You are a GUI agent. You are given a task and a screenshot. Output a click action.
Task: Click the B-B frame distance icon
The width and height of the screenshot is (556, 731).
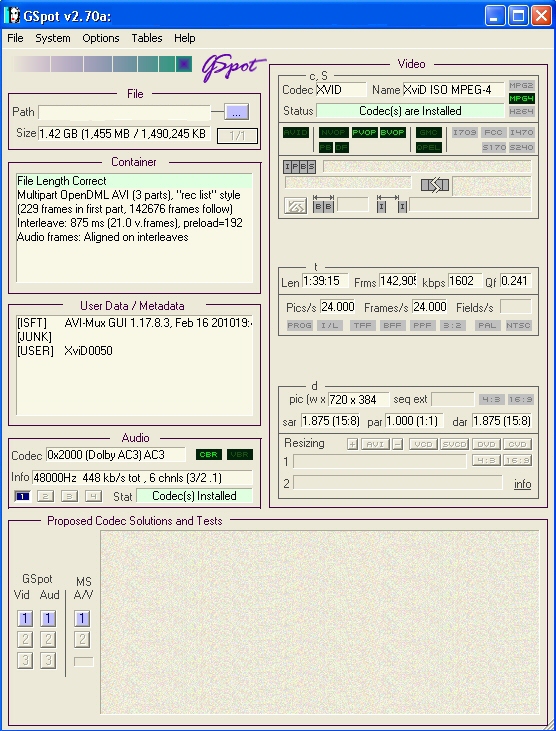coord(323,204)
